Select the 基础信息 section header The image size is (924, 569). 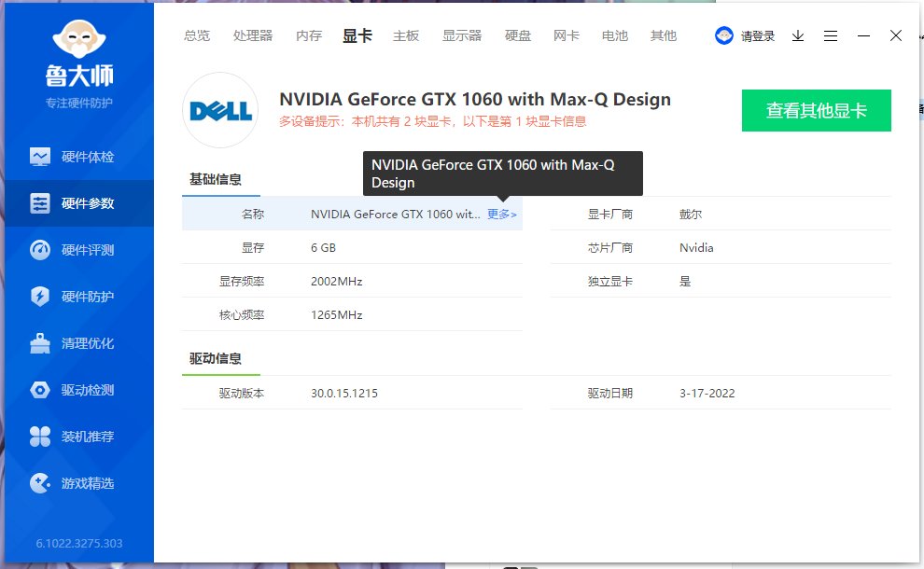pyautogui.click(x=215, y=179)
